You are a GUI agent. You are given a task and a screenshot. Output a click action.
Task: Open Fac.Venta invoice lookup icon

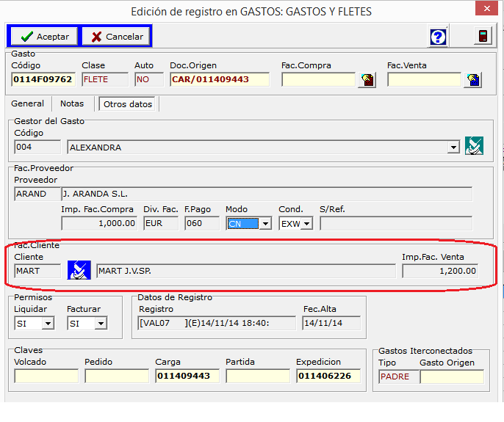pyautogui.click(x=473, y=80)
